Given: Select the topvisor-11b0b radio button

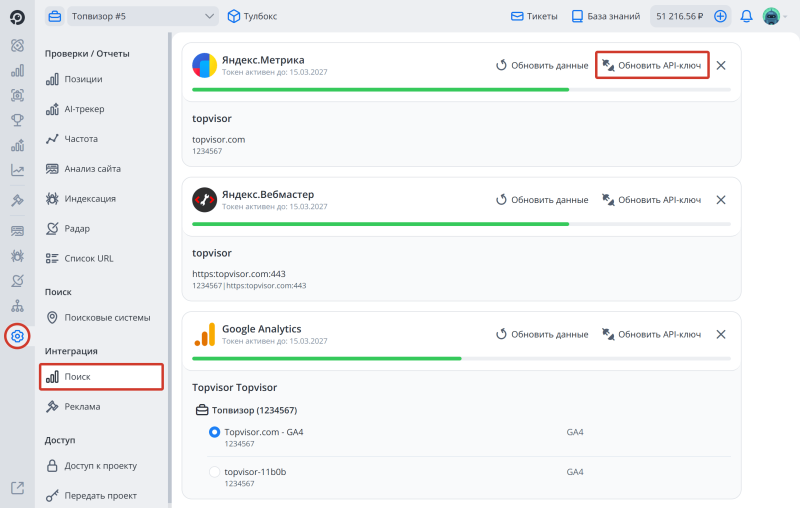Looking at the screenshot, I should click(214, 472).
